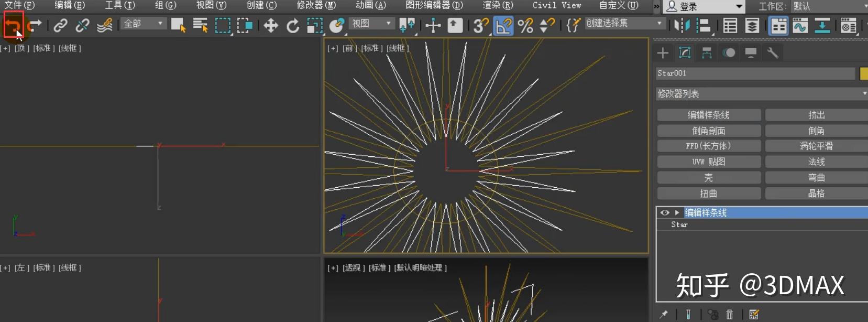
Task: Toggle Spinner Snap button
Action: tap(547, 25)
